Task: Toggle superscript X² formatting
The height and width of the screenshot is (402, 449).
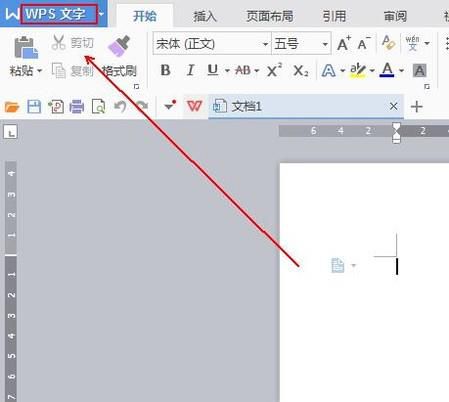Action: click(274, 70)
